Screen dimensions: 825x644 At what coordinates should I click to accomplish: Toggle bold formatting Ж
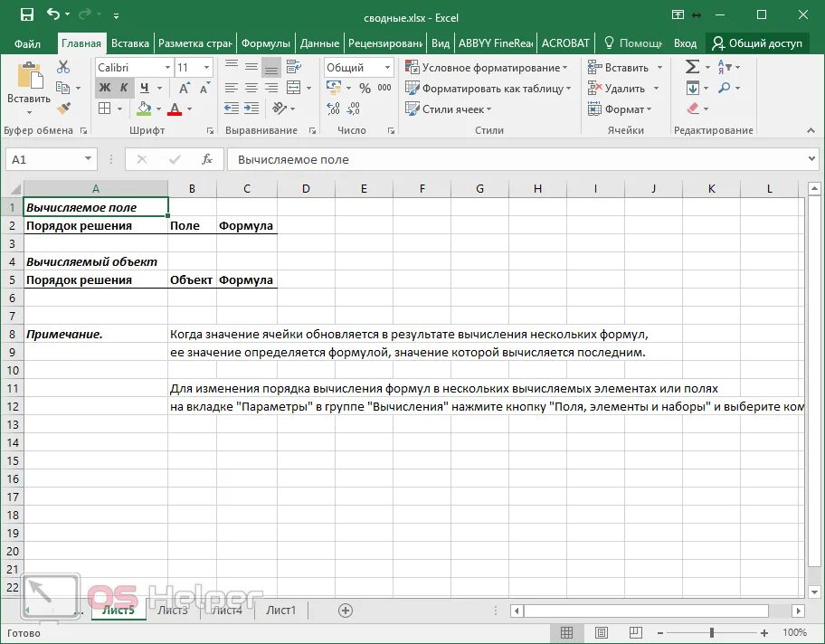click(105, 88)
